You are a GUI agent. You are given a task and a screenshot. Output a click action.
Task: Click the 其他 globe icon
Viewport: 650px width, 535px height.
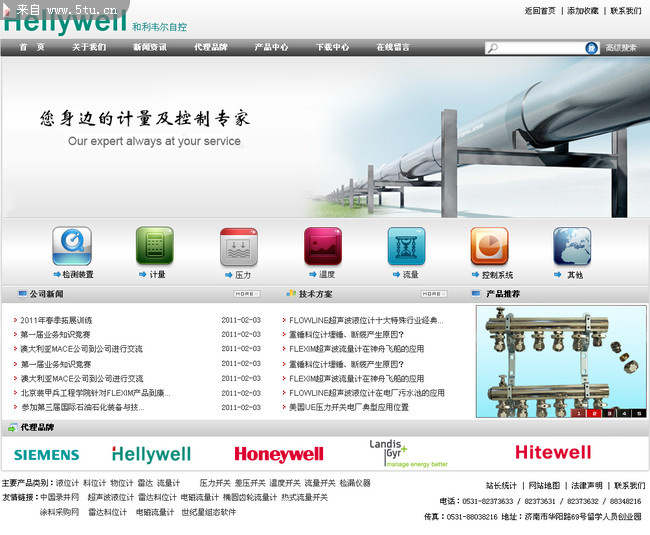pos(572,246)
